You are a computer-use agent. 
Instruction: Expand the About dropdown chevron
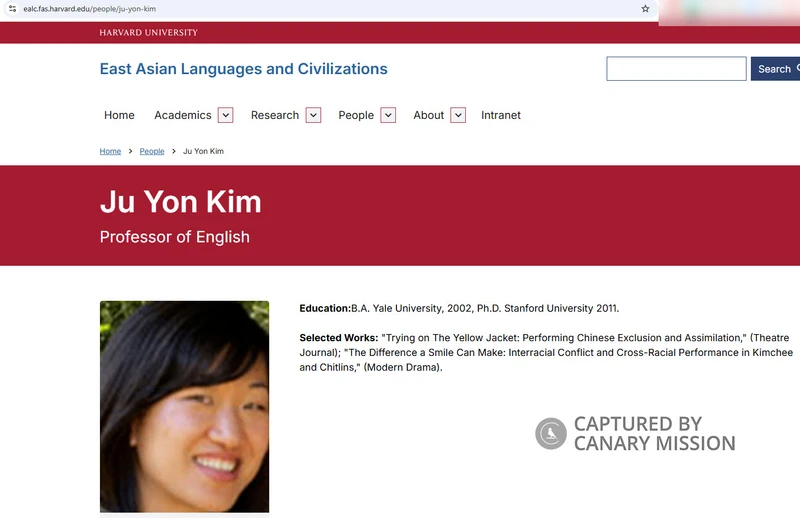pyautogui.click(x=458, y=115)
